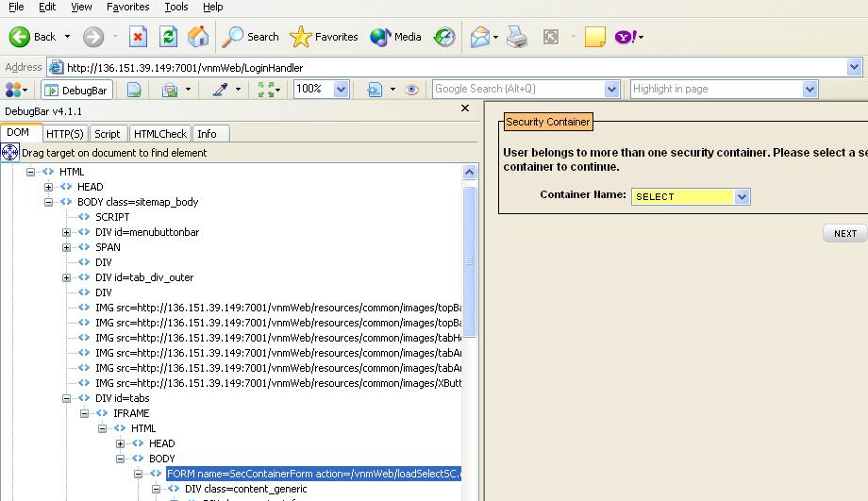
Task: Open the Container Name SELECT dropdown
Action: (x=742, y=196)
